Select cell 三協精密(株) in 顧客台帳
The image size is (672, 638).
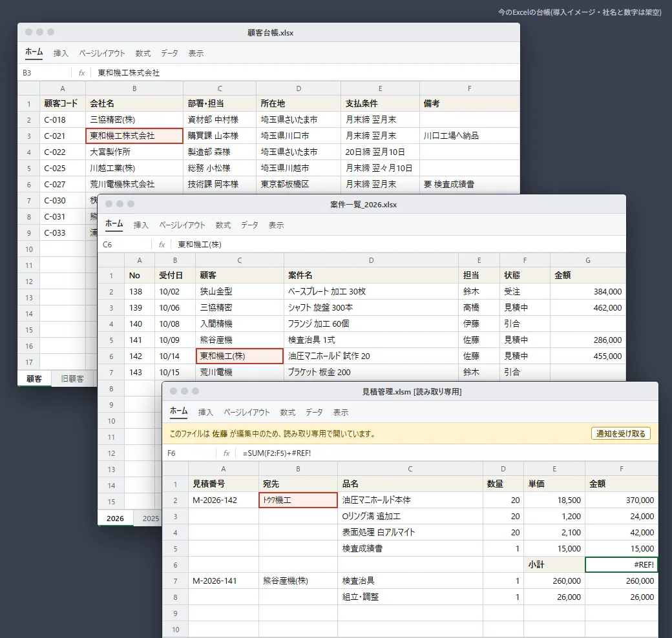click(134, 119)
